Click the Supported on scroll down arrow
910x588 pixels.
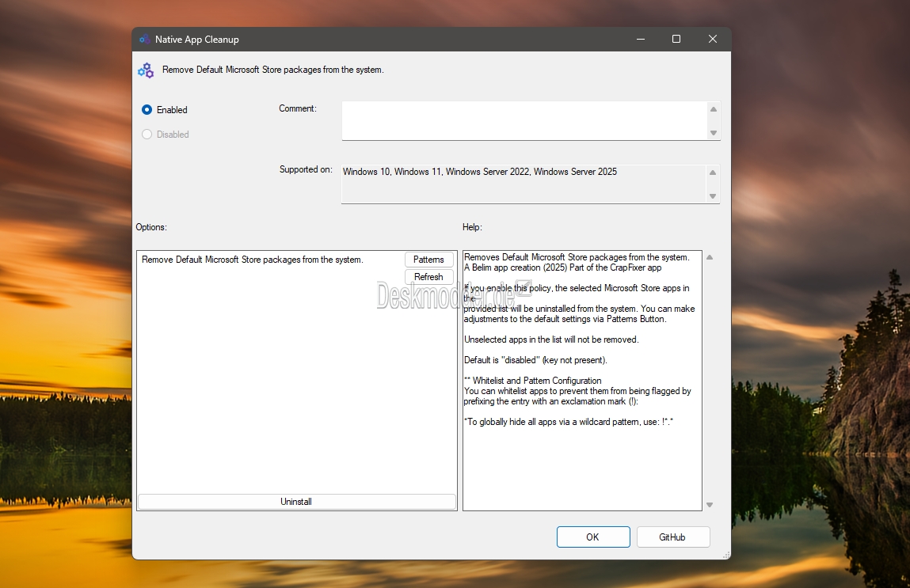(x=713, y=196)
